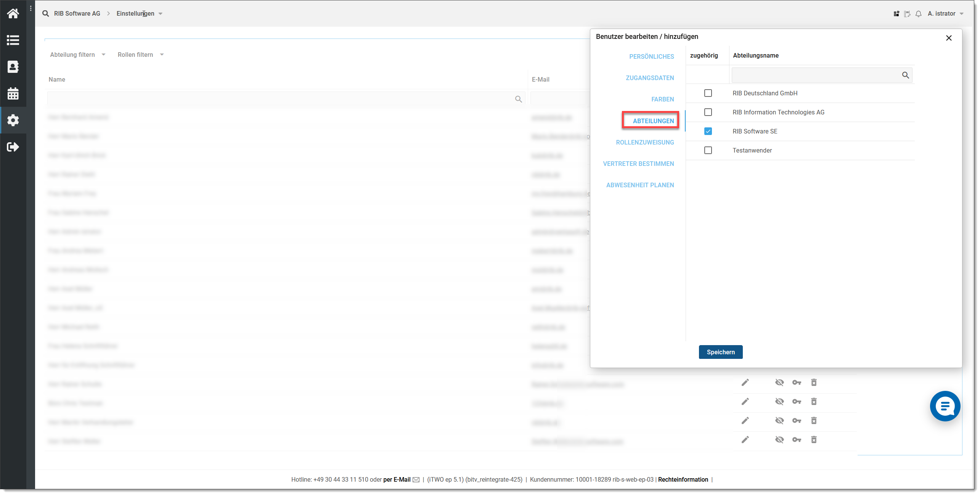Switch to PERSÖNLICHES tab
This screenshot has width=980, height=495.
point(651,56)
